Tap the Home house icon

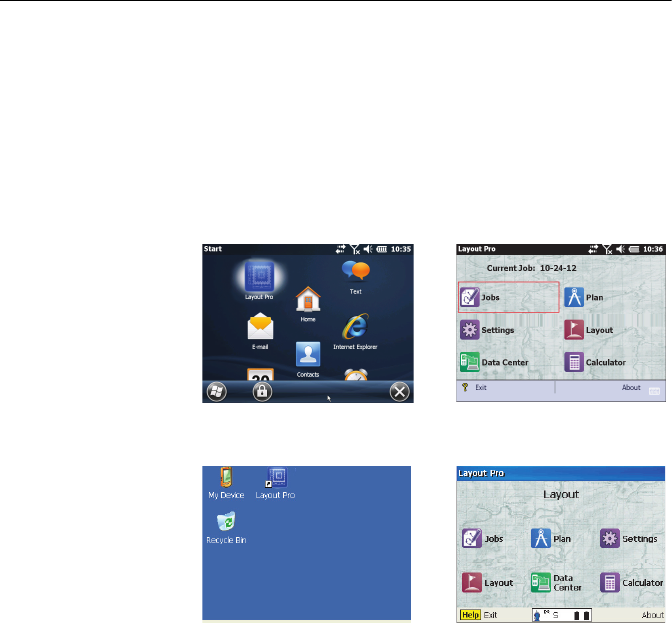[308, 304]
